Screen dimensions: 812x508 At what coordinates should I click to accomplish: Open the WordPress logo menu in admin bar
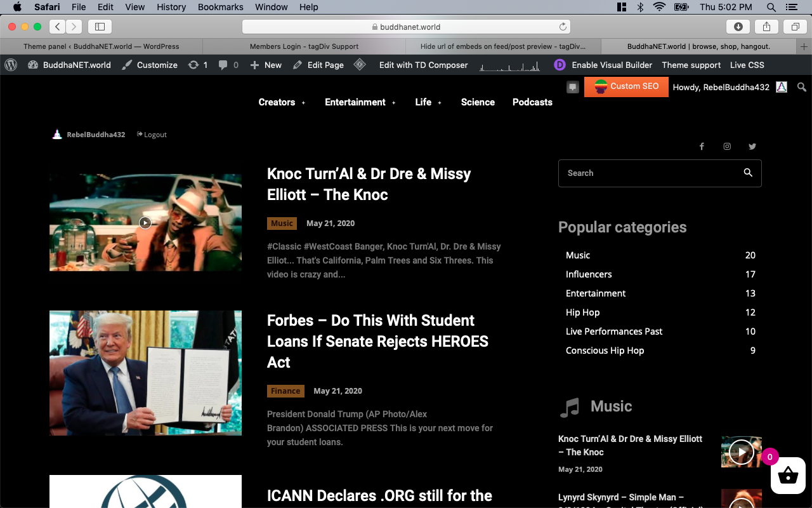[11, 65]
